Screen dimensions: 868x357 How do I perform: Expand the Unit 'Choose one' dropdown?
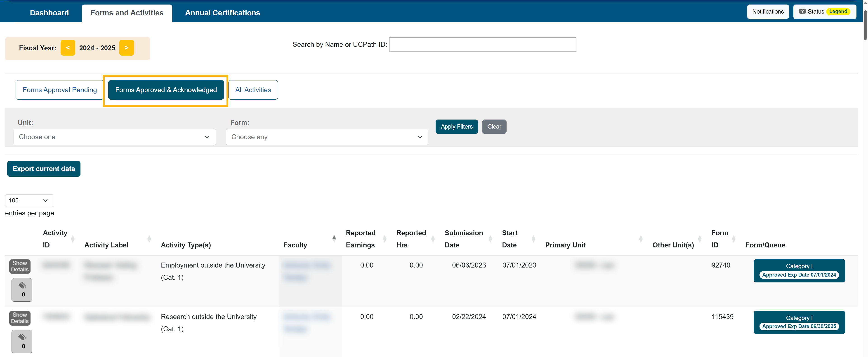pyautogui.click(x=115, y=137)
